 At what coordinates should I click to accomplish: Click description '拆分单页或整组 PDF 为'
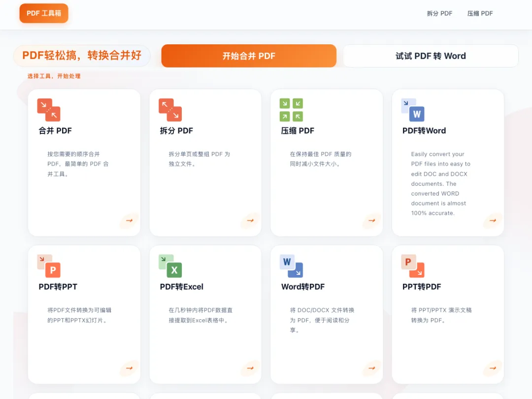pyautogui.click(x=199, y=154)
